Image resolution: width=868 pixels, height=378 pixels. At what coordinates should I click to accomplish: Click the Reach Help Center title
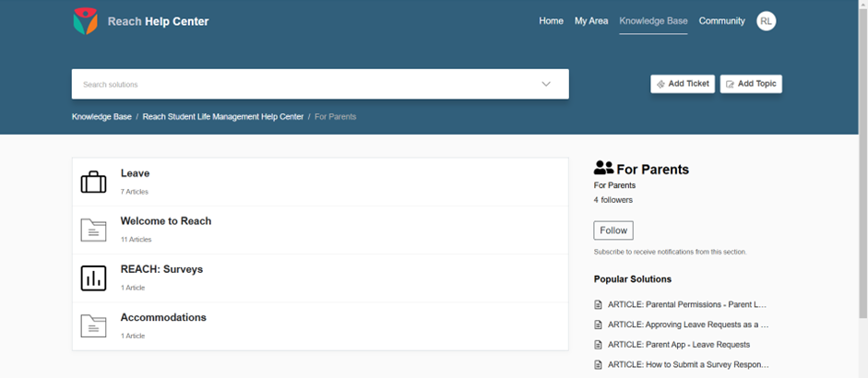coord(159,21)
